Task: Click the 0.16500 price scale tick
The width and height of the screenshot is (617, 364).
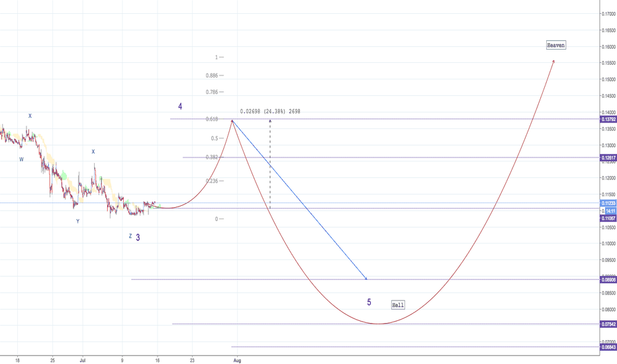Action: [609, 30]
